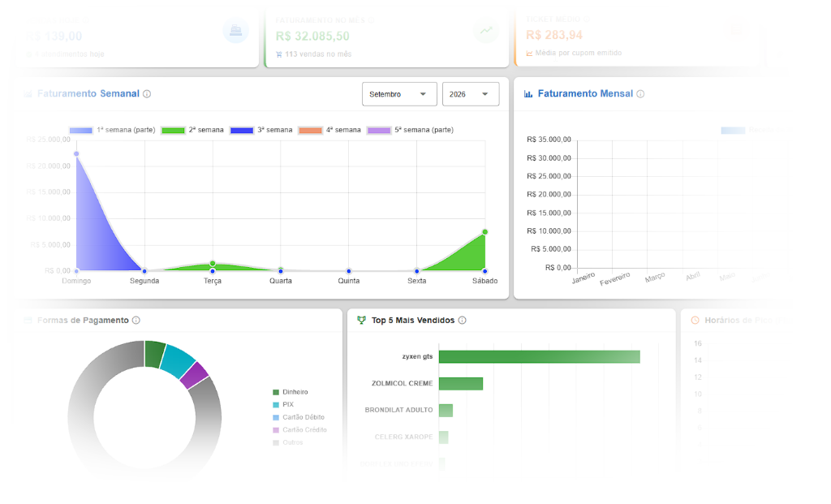Image resolution: width=831 pixels, height=504 pixels.
Task: Click the trending-up icon in the monthly revenue card
Action: [x=486, y=31]
